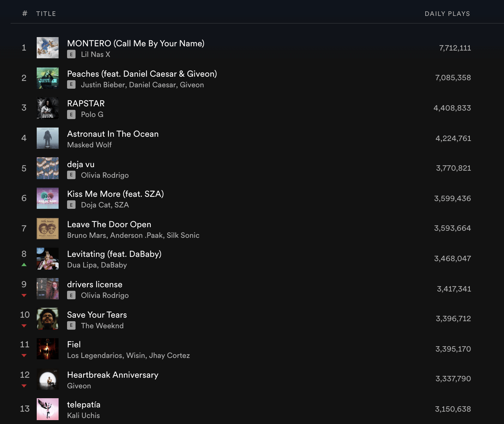
Task: Click the telepatía album artwork
Action: (x=48, y=409)
